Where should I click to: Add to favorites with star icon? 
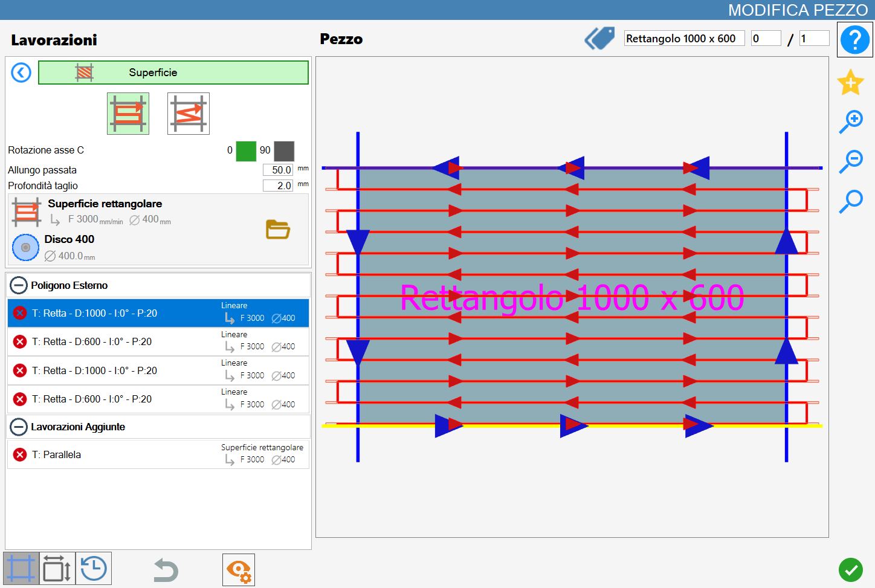coord(850,82)
